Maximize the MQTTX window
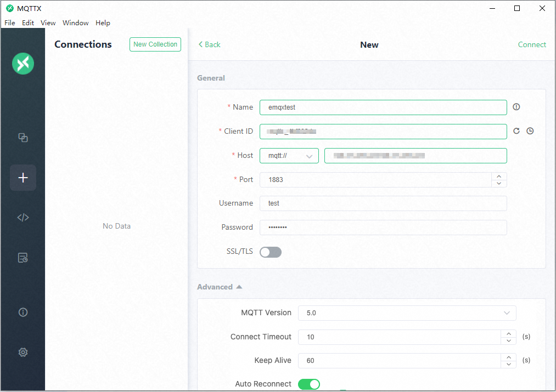Viewport: 556px width, 392px height. click(x=517, y=8)
